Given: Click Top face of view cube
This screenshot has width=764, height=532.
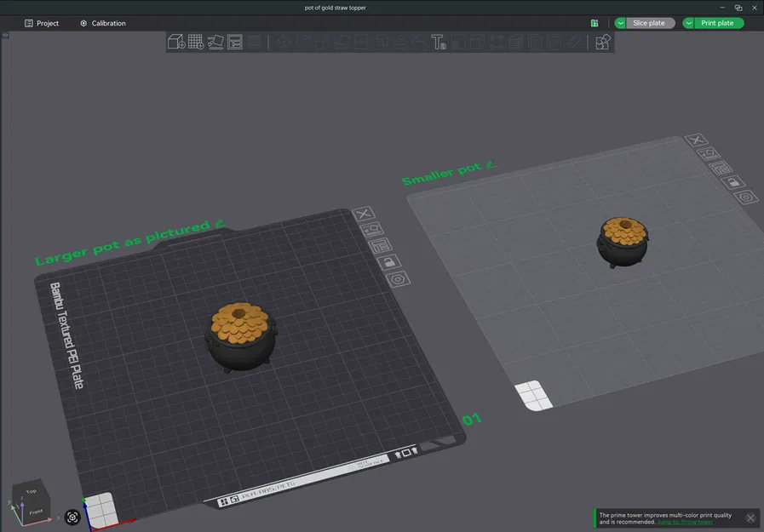Looking at the screenshot, I should [31, 491].
